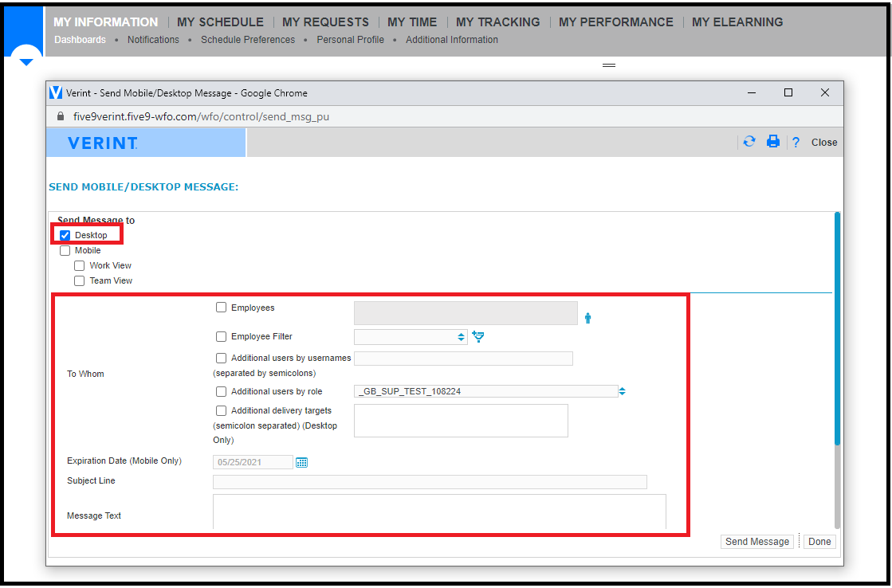This screenshot has height=588, width=892.
Task: Click the refresh icon in Verint header
Action: coord(749,142)
